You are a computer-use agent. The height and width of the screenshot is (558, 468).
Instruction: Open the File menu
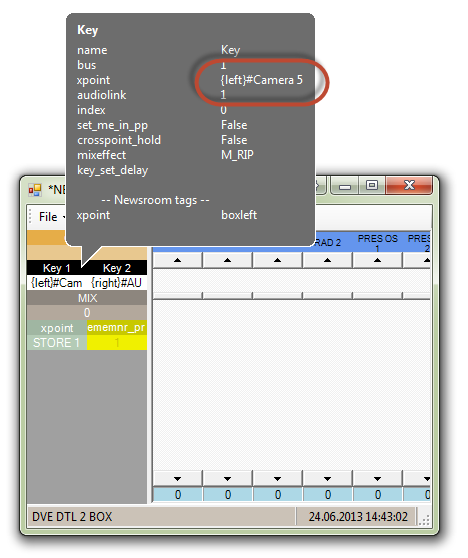pyautogui.click(x=48, y=217)
